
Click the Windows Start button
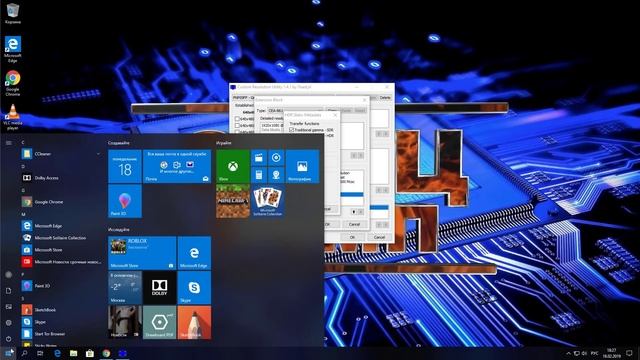tap(8, 353)
